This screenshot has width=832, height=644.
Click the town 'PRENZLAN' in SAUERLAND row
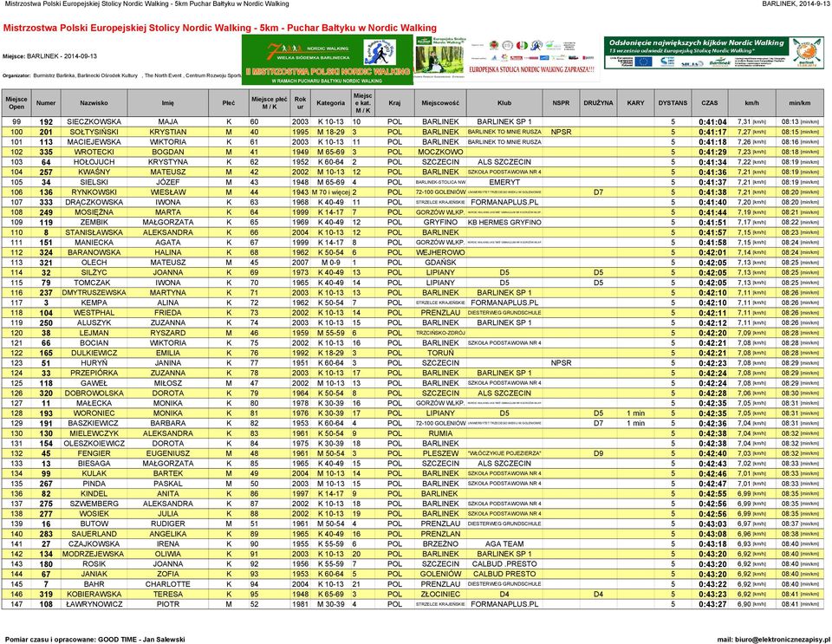440,534
